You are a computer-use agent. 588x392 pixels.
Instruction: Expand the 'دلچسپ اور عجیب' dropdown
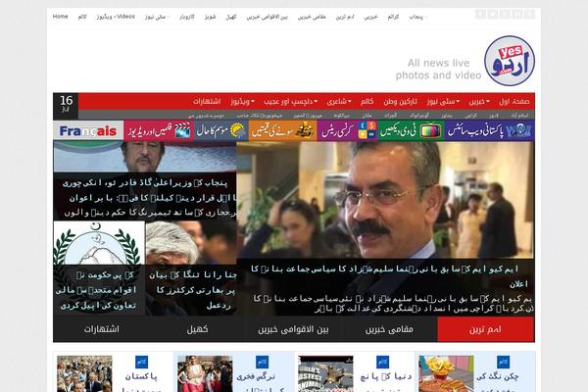290,102
